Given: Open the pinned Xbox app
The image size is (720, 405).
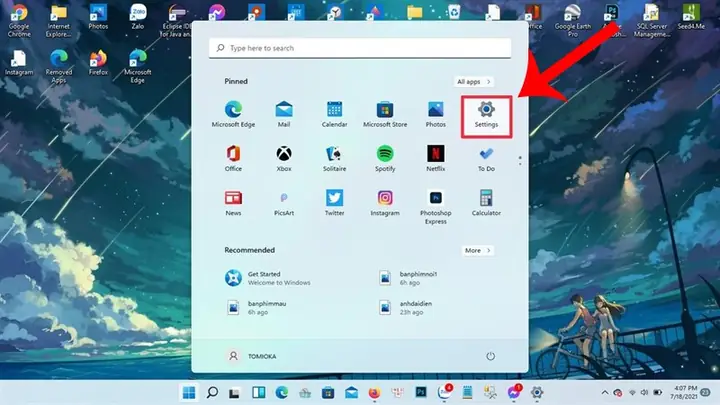Looking at the screenshot, I should pos(284,158).
